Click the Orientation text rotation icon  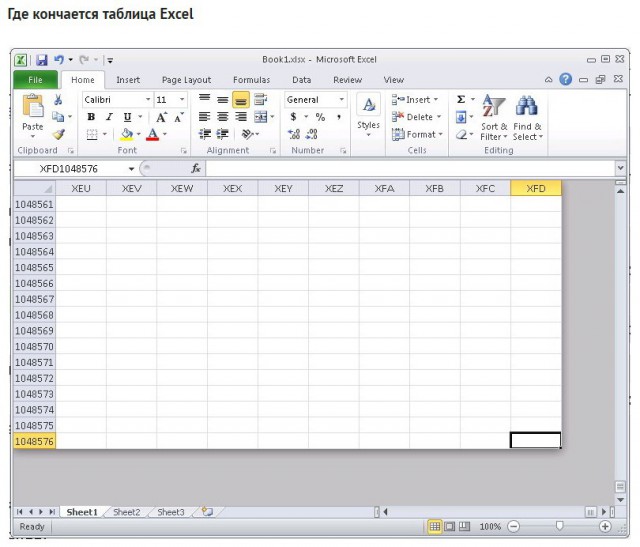[247, 134]
